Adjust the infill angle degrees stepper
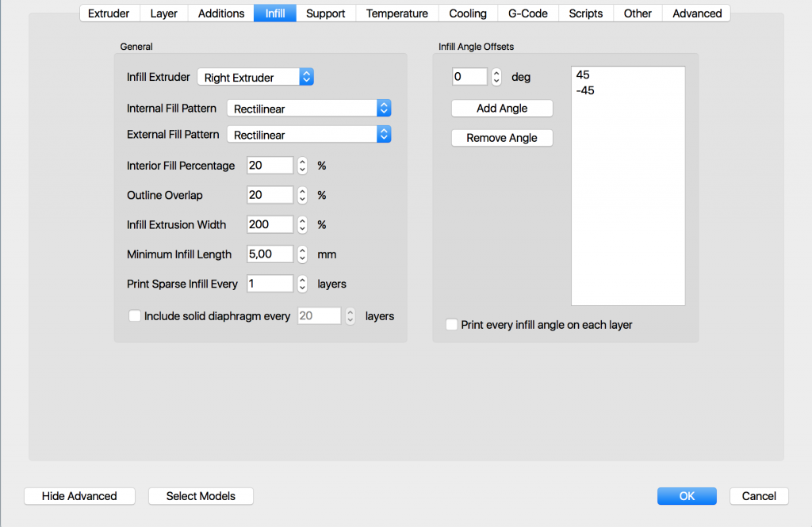Screen dimensions: 812x527 pyautogui.click(x=496, y=77)
